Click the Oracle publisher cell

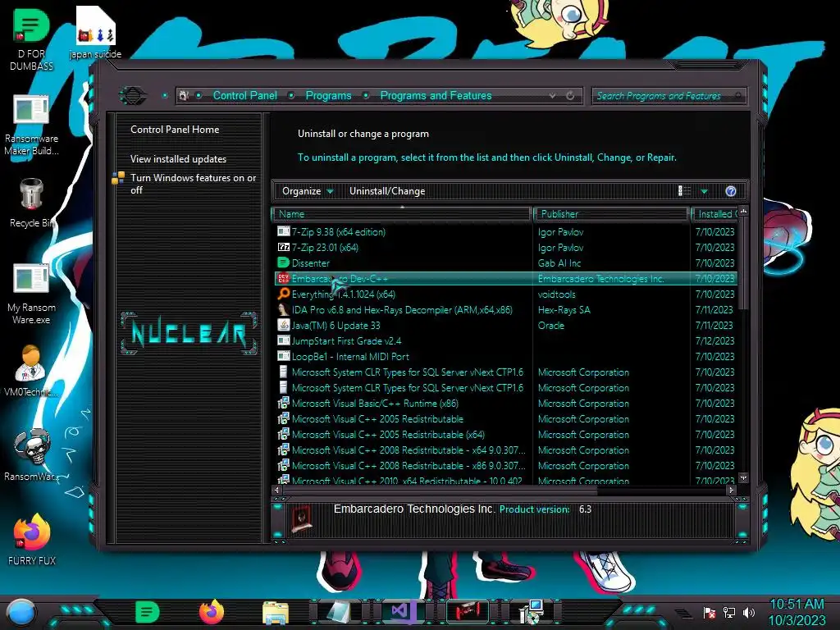pyautogui.click(x=550, y=325)
